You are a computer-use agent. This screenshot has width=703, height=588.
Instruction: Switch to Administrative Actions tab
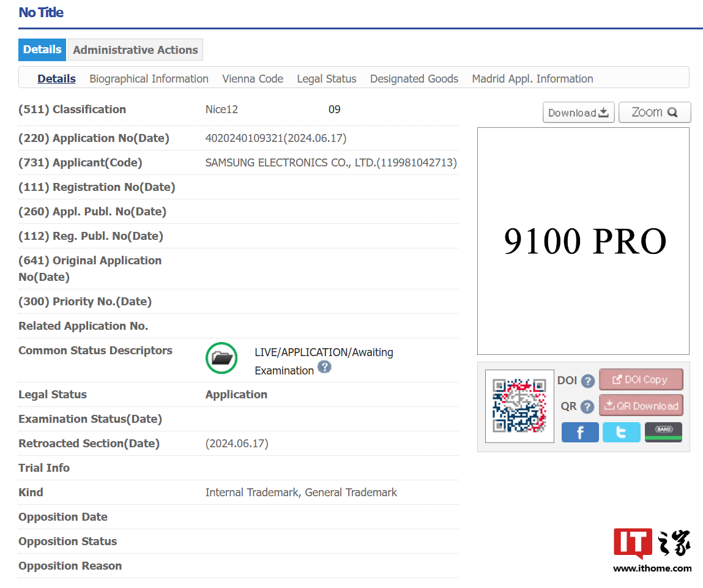[135, 50]
